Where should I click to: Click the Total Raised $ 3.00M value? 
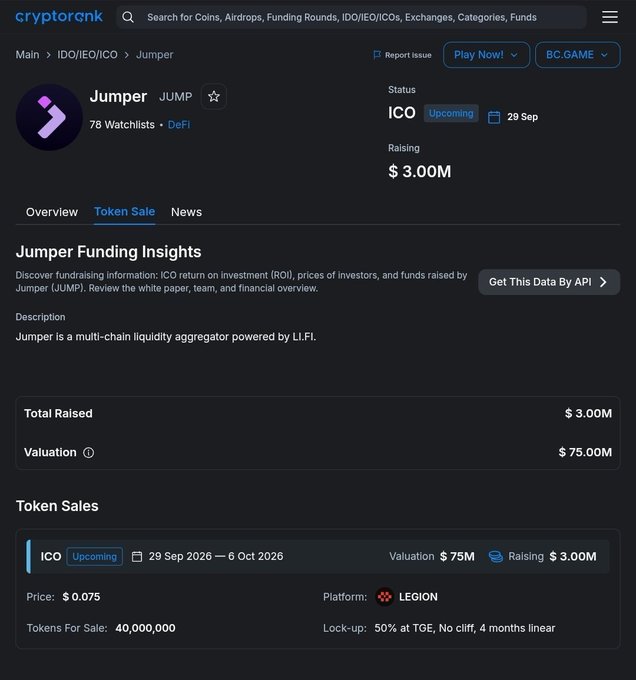click(x=588, y=413)
